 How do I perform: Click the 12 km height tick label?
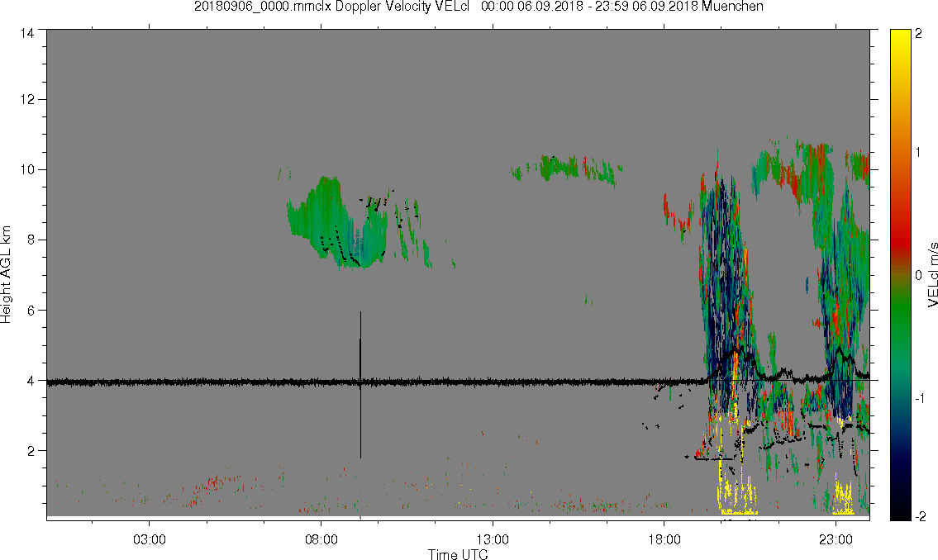(x=27, y=99)
